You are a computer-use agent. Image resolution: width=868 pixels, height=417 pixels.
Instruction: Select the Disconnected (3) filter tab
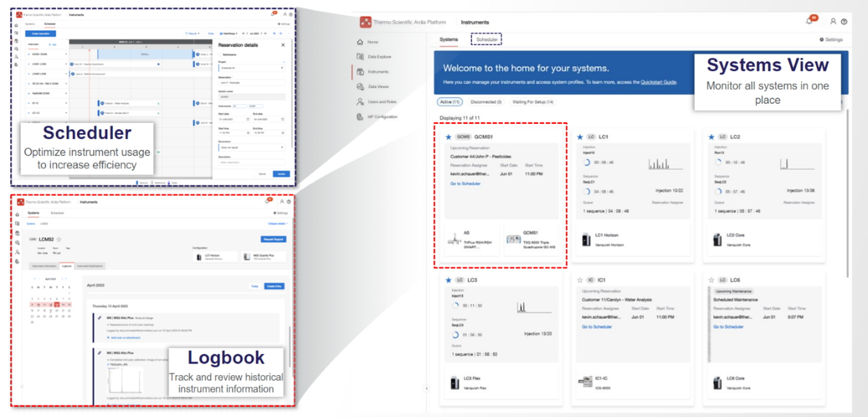coord(486,102)
